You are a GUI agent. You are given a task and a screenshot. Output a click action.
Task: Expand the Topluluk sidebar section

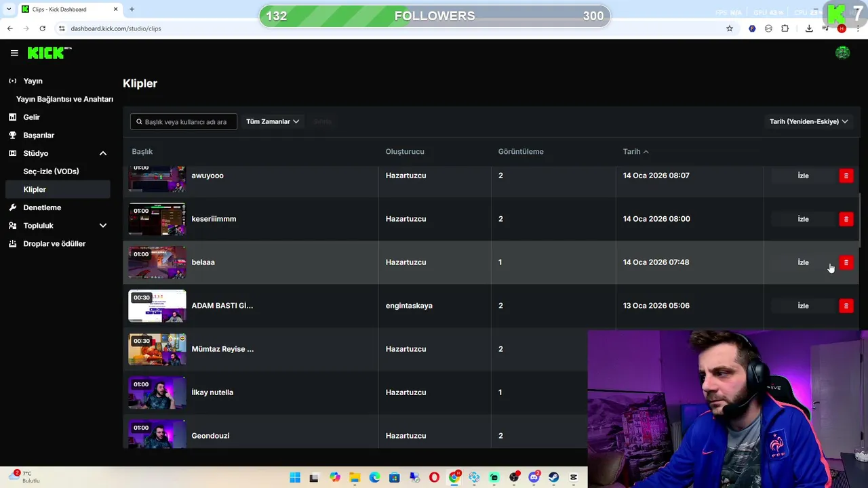click(x=103, y=226)
